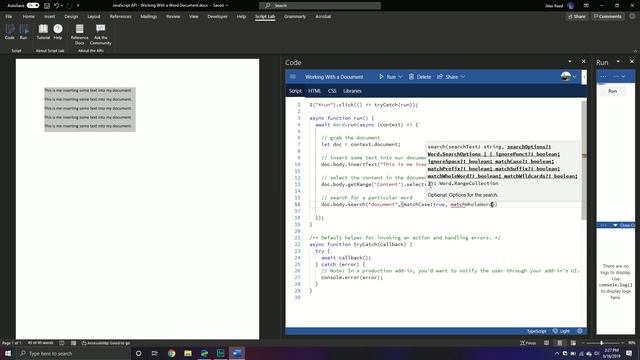The width and height of the screenshot is (640, 360).
Task: Open Run task pane options dropdown
Action: pos(618,62)
